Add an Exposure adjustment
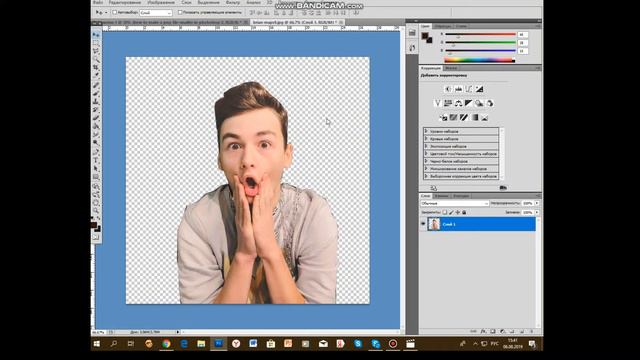This screenshot has width=640, height=360. point(479,89)
